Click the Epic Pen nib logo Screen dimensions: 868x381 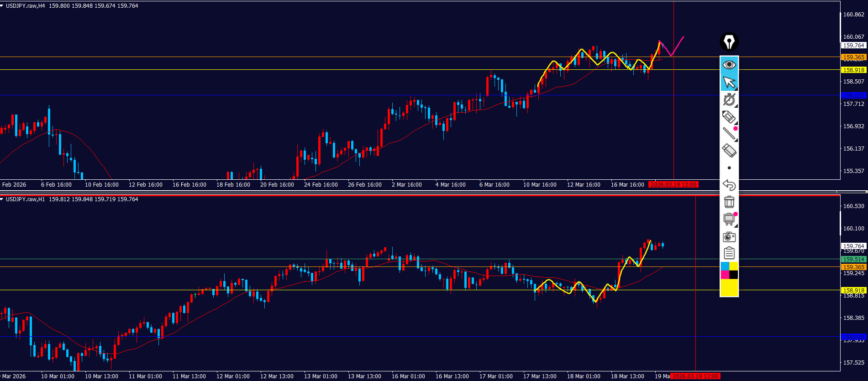729,42
